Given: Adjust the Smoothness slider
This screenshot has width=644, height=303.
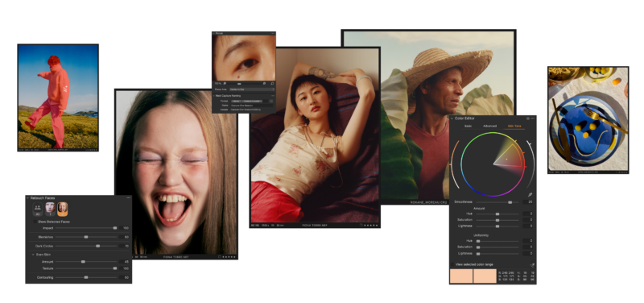Looking at the screenshot, I should (497, 202).
